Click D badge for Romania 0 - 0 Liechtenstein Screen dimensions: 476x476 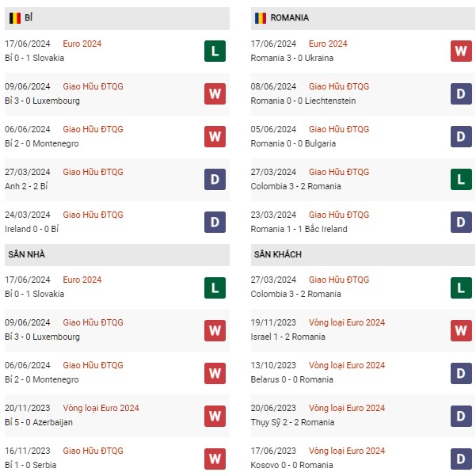461,93
